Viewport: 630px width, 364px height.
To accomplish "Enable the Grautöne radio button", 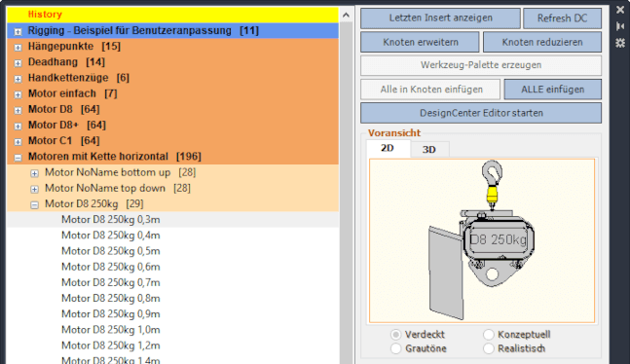I will coord(395,348).
